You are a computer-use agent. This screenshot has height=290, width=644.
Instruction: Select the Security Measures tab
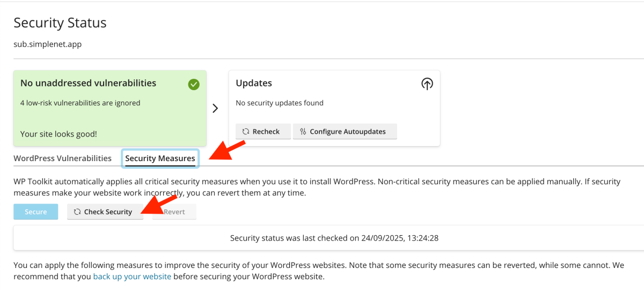(x=160, y=158)
